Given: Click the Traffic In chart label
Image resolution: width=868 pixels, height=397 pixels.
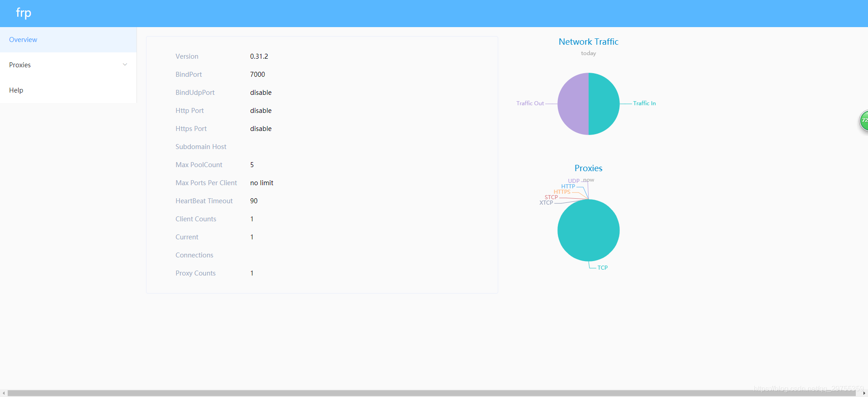Looking at the screenshot, I should point(644,103).
